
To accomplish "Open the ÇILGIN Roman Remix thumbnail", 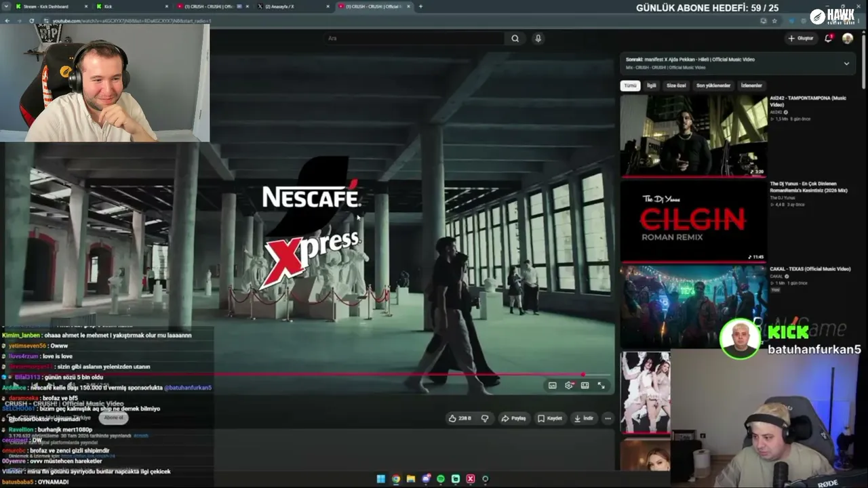I will click(x=694, y=221).
